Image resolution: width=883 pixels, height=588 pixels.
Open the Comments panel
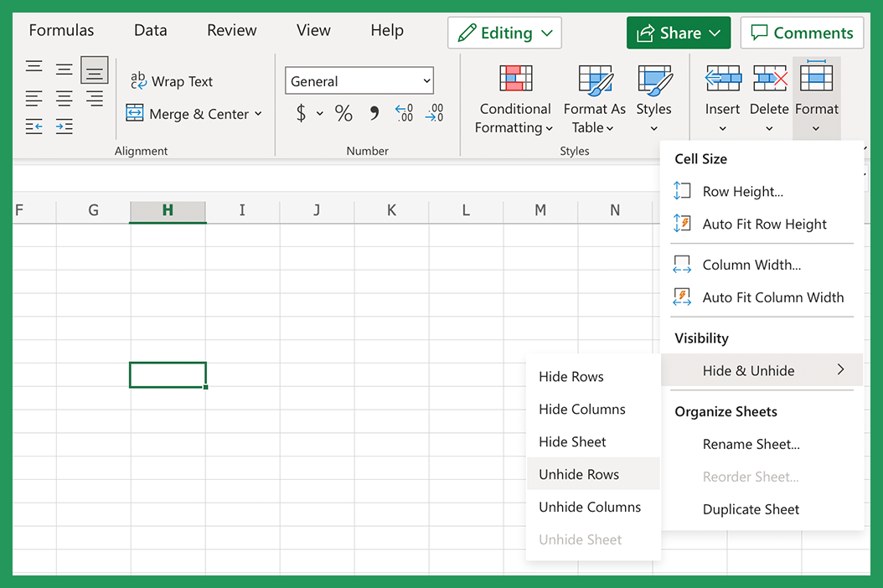tap(801, 33)
